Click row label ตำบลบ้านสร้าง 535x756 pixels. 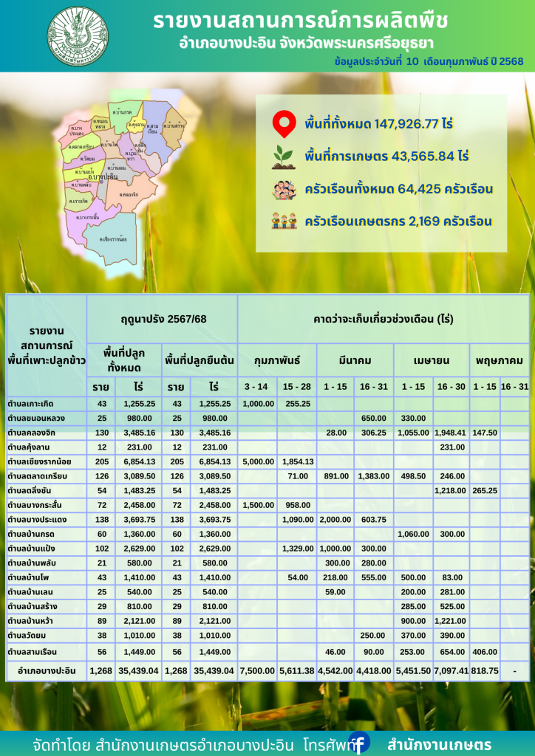pyautogui.click(x=33, y=607)
